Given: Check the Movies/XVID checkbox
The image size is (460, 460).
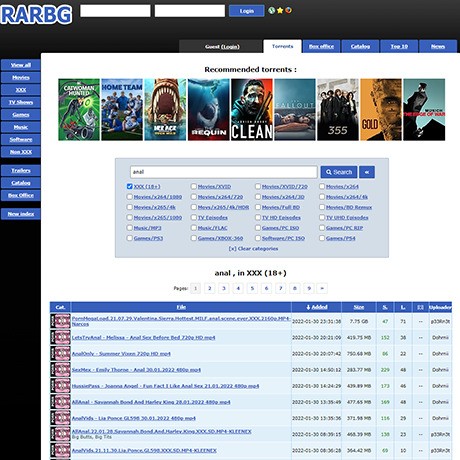Looking at the screenshot, I should [x=194, y=186].
